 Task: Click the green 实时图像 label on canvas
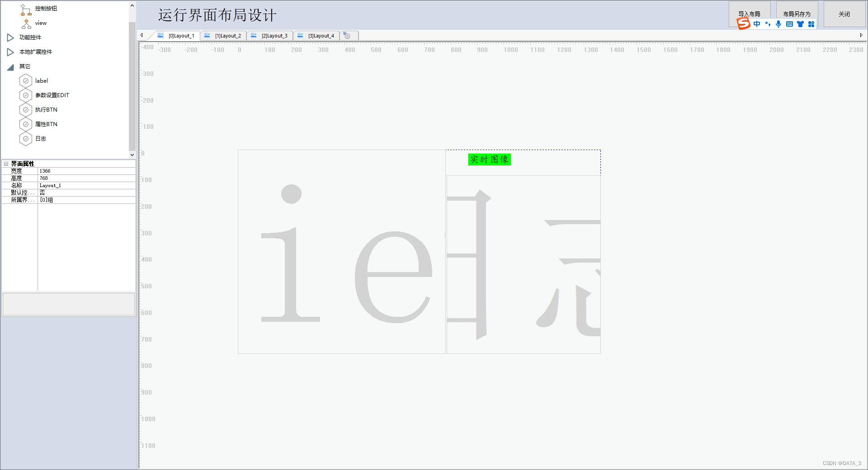[489, 159]
